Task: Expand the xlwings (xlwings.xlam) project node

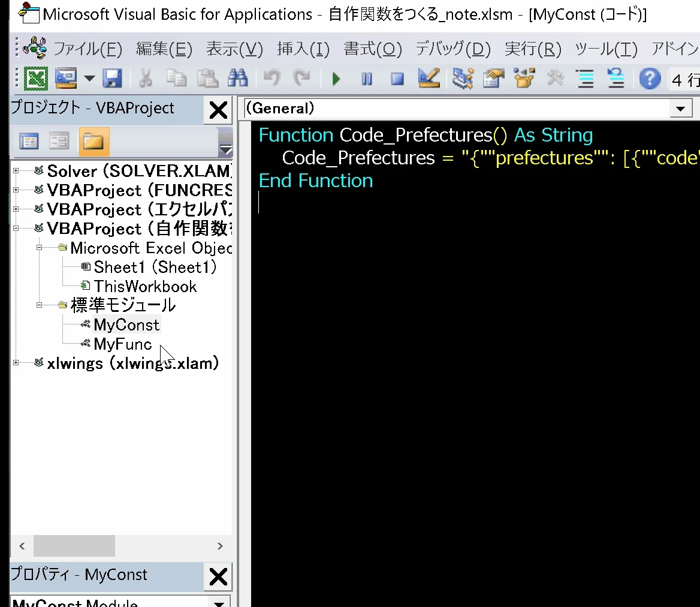Action: pos(16,363)
